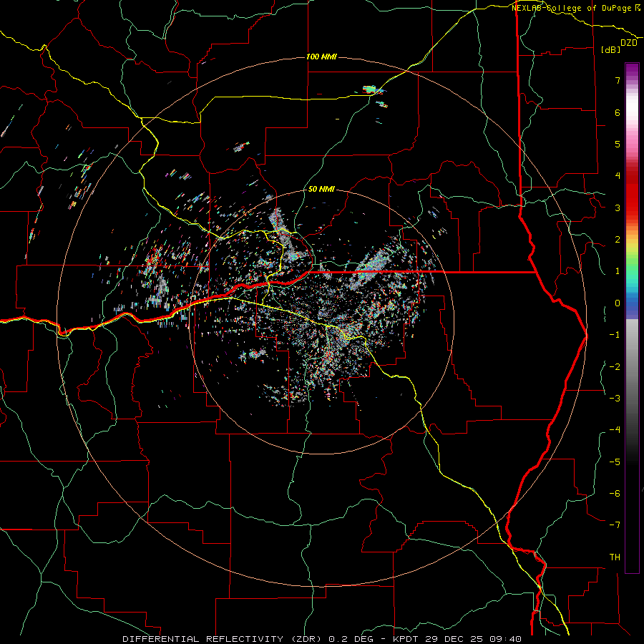
Task: Select the 6 dB tick label on scale
Action: pos(618,112)
